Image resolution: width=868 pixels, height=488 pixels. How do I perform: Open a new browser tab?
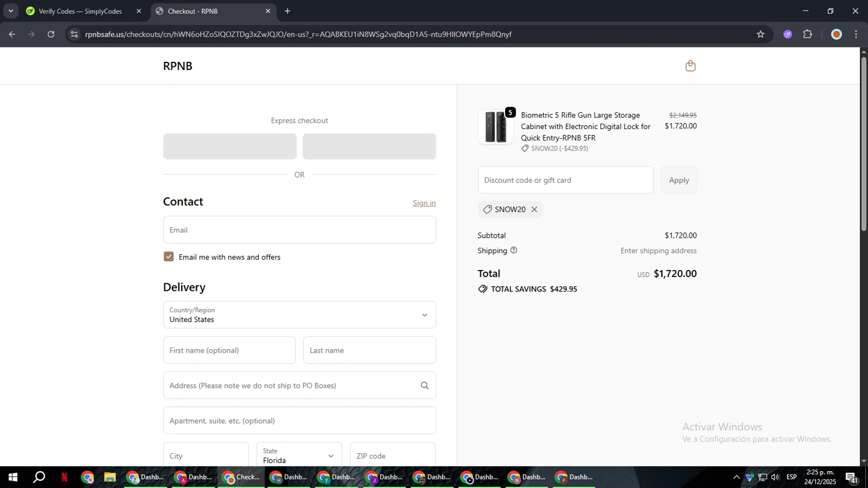[288, 11]
